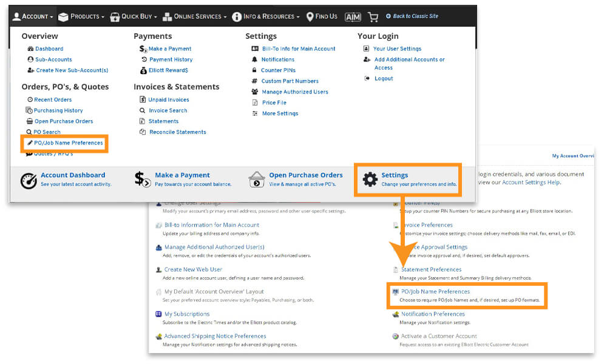Open My Subscriptions
Image resolution: width=607 pixels, height=364 pixels.
(187, 314)
